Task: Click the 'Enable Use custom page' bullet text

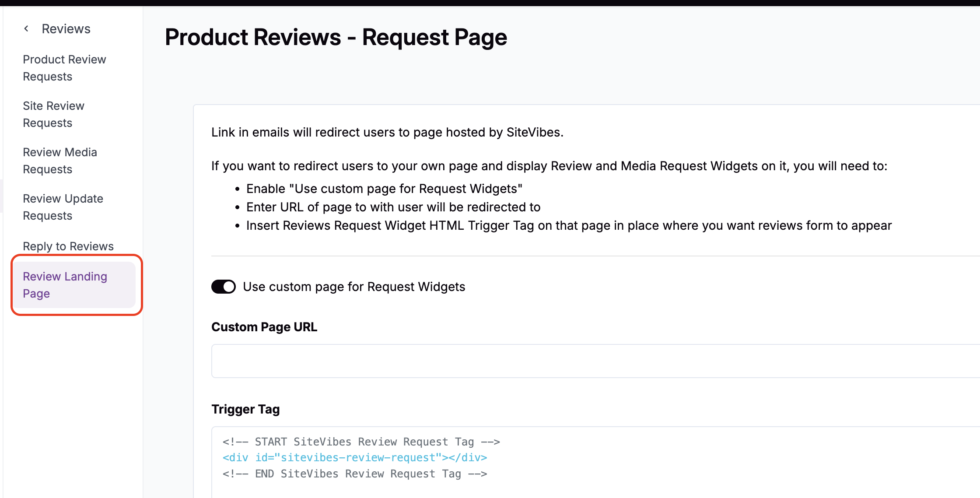Action: pos(384,189)
